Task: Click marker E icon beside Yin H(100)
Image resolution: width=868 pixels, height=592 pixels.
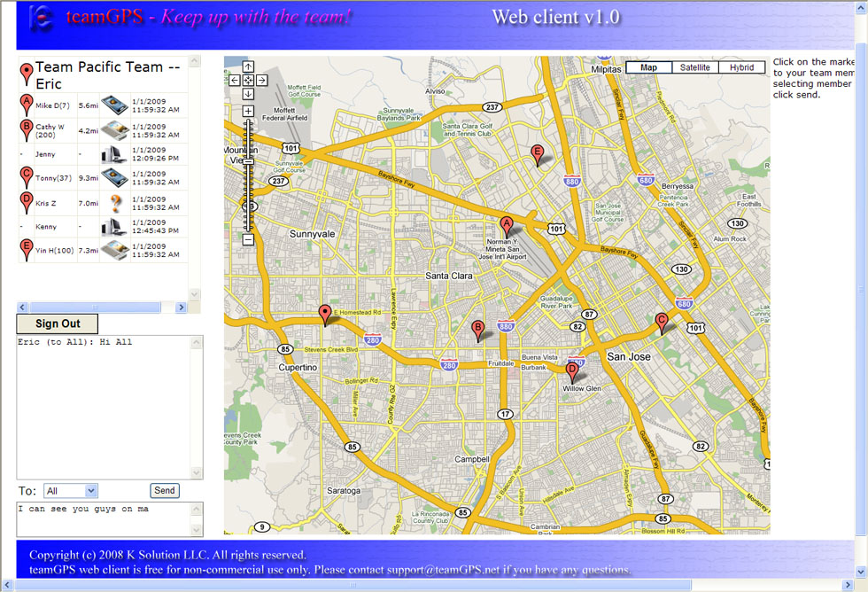Action: 26,250
